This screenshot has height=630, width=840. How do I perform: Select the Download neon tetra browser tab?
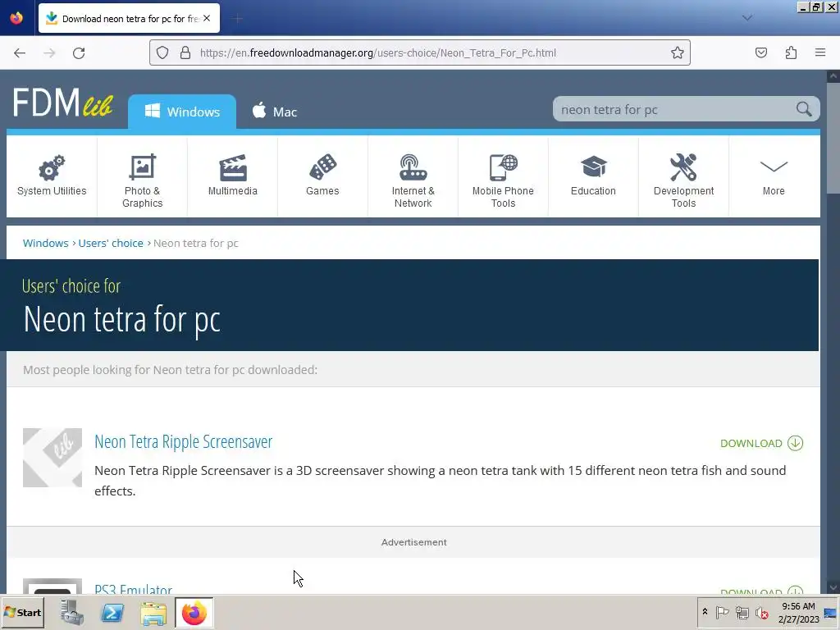(x=129, y=18)
